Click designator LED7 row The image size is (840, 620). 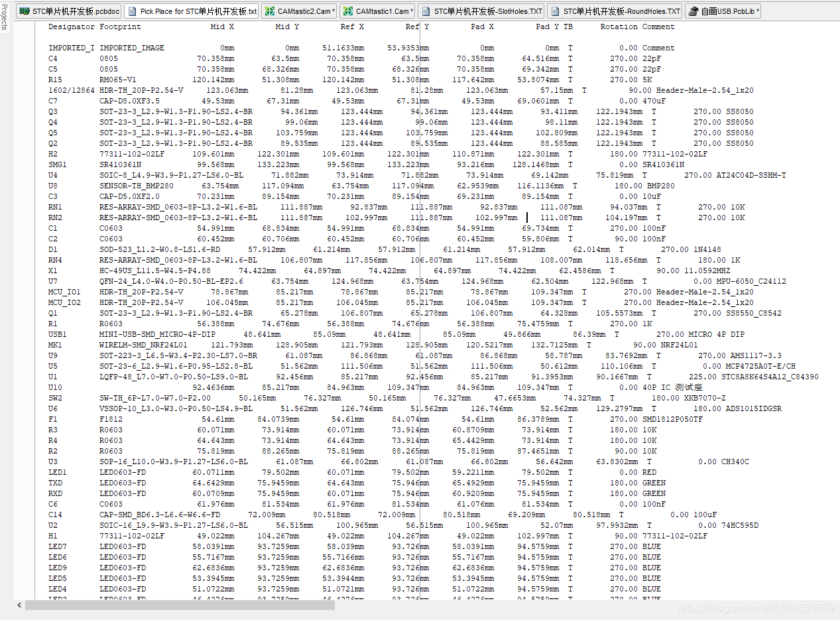(58, 546)
